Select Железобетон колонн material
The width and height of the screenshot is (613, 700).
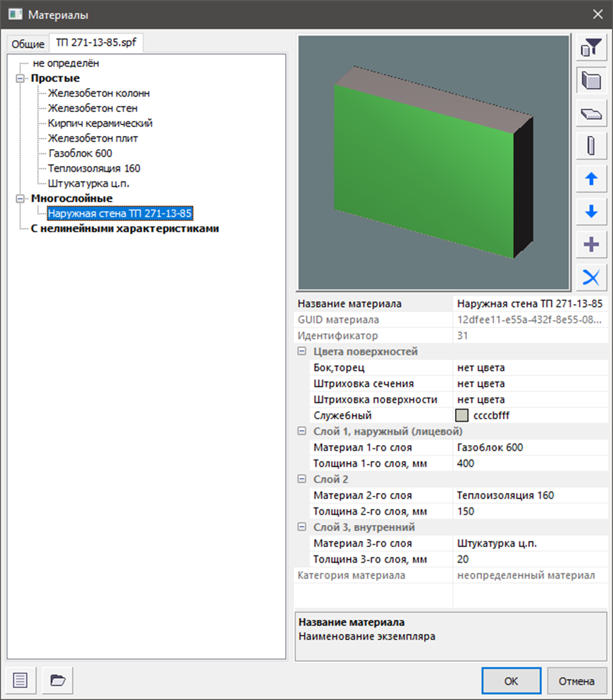(99, 93)
